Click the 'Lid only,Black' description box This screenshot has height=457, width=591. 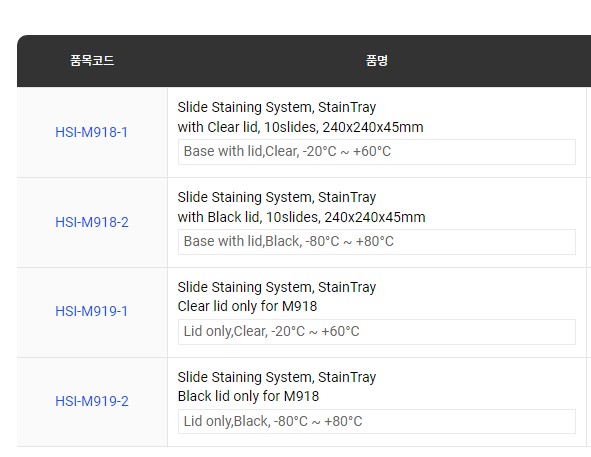click(377, 422)
